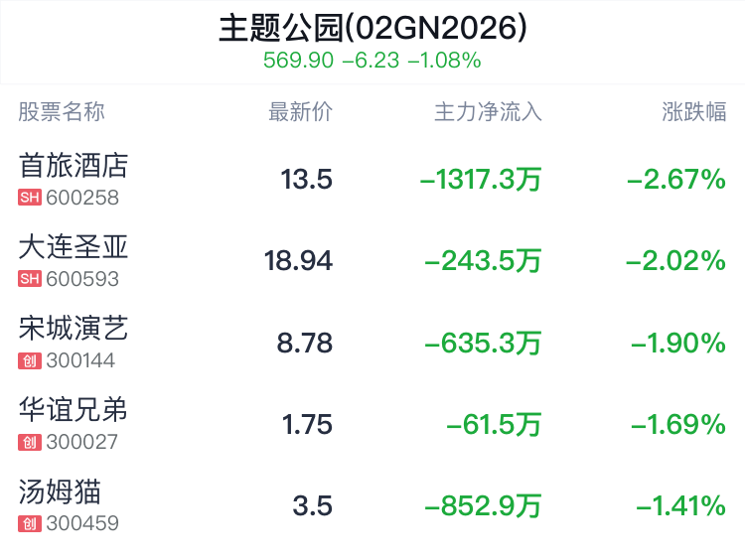Click 汤姆猫 change value -1.41%
Screen dimensions: 745x560
[679, 506]
